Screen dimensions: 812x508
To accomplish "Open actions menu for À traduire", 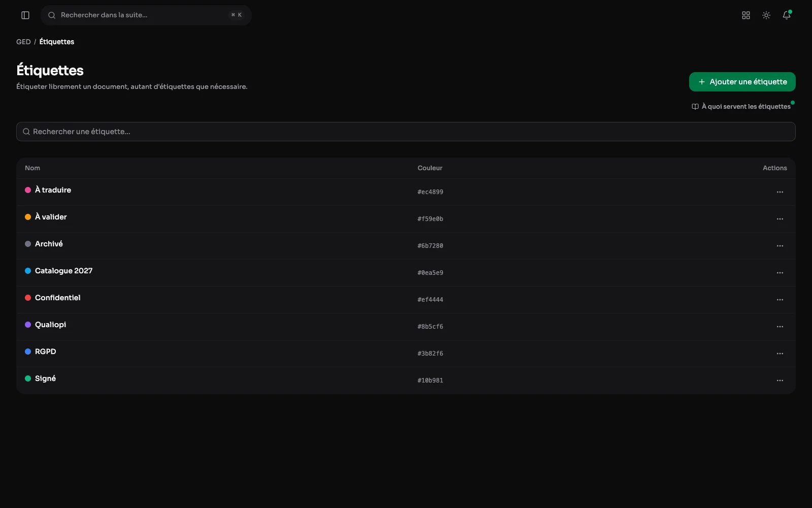I will click(780, 192).
